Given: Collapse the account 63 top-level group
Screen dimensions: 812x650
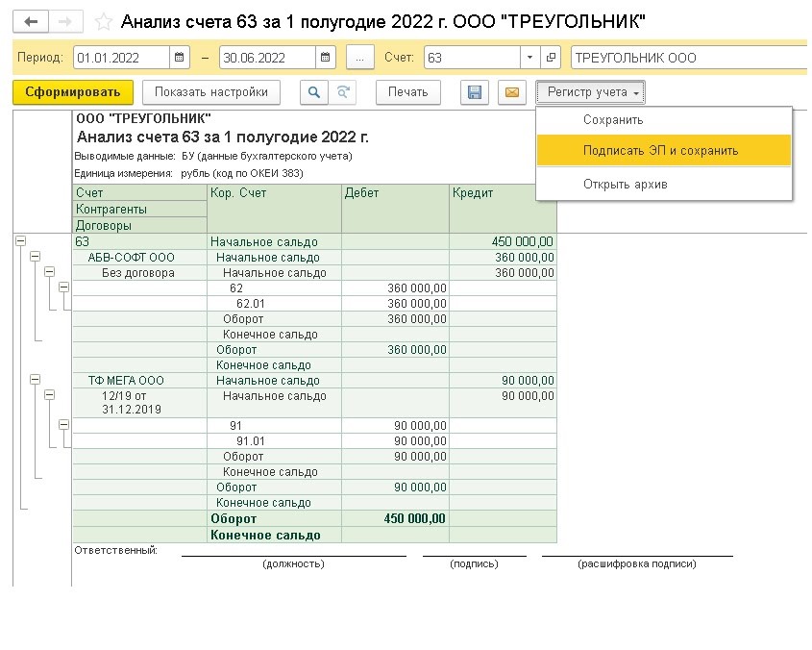Looking at the screenshot, I should (22, 242).
